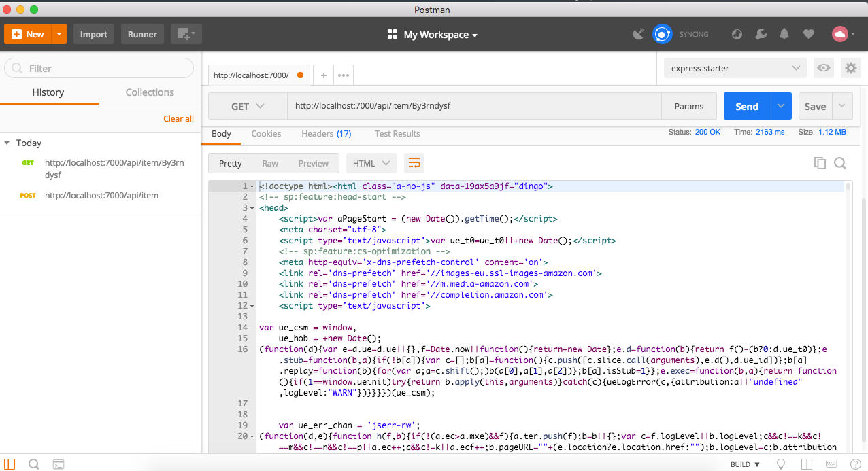This screenshot has width=868, height=471.
Task: Open the find magnifier in status bar
Action: click(33, 464)
